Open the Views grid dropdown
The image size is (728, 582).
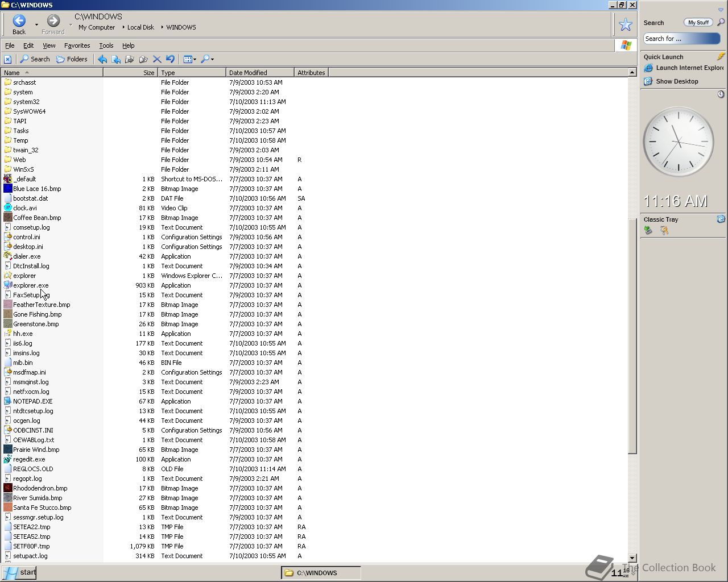pyautogui.click(x=190, y=59)
